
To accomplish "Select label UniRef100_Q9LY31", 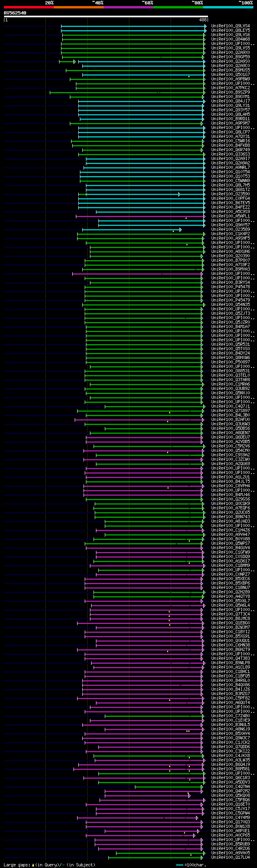I will [230, 106].
